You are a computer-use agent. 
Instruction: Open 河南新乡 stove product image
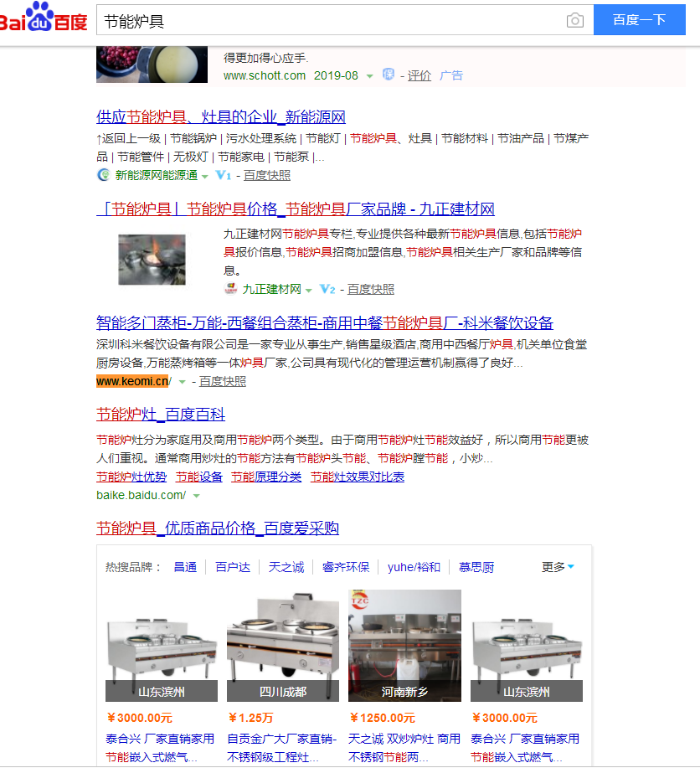tap(404, 646)
